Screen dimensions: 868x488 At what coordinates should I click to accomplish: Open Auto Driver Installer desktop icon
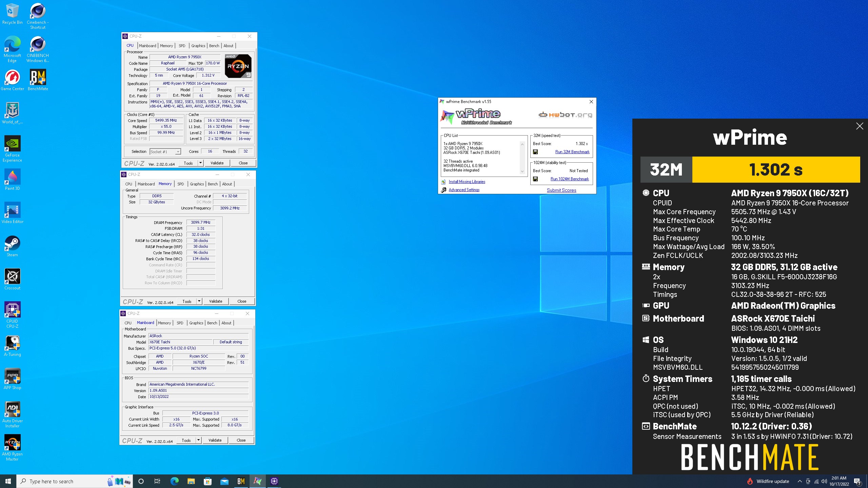(x=12, y=414)
